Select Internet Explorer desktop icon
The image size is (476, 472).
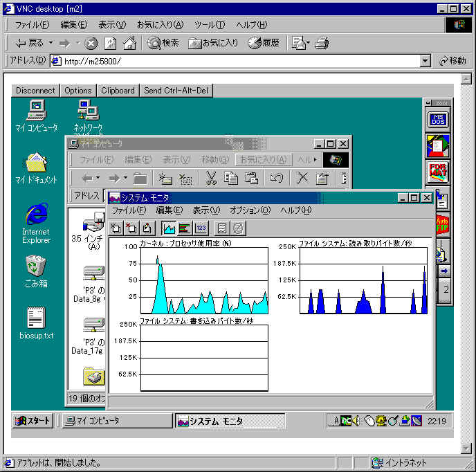36,224
